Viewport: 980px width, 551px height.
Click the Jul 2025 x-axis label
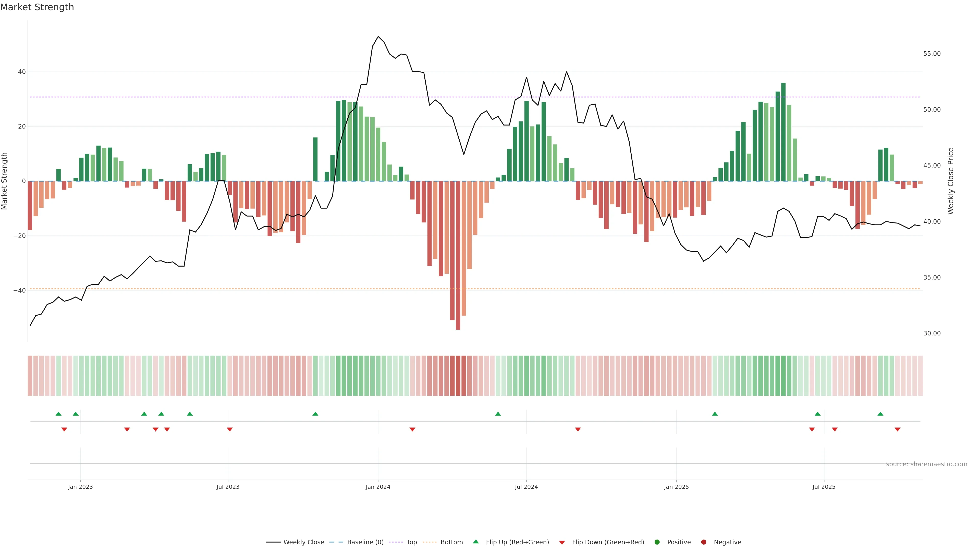(x=824, y=487)
